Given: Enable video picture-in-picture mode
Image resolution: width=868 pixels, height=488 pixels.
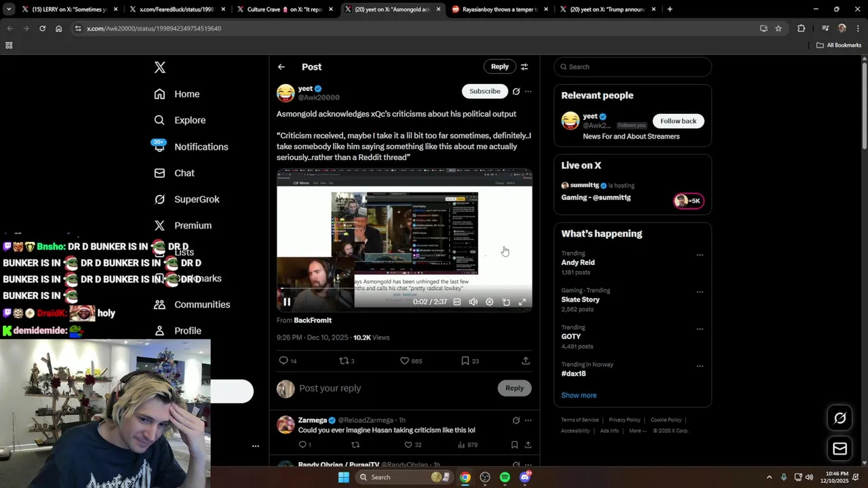Looking at the screenshot, I should click(x=506, y=302).
